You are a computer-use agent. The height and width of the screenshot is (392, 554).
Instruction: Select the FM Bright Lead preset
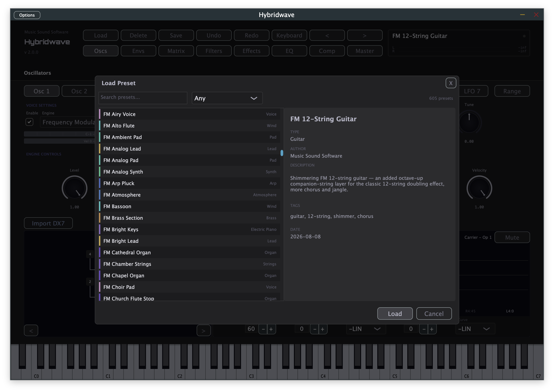point(189,241)
